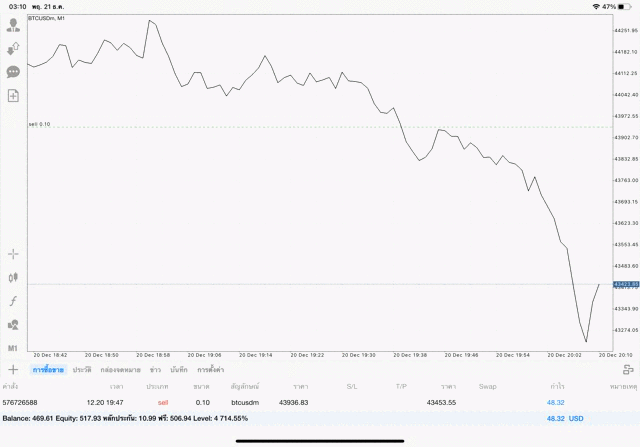Click the panel layout toggle icon
Viewport: 640px width, 447px height.
[x=627, y=370]
